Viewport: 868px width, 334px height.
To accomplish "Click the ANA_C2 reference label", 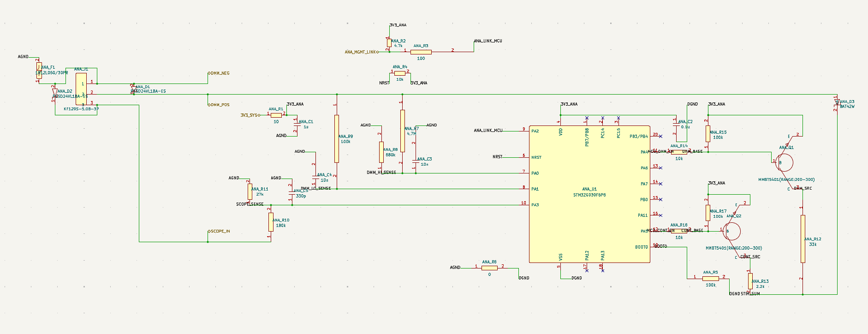I will tap(685, 122).
